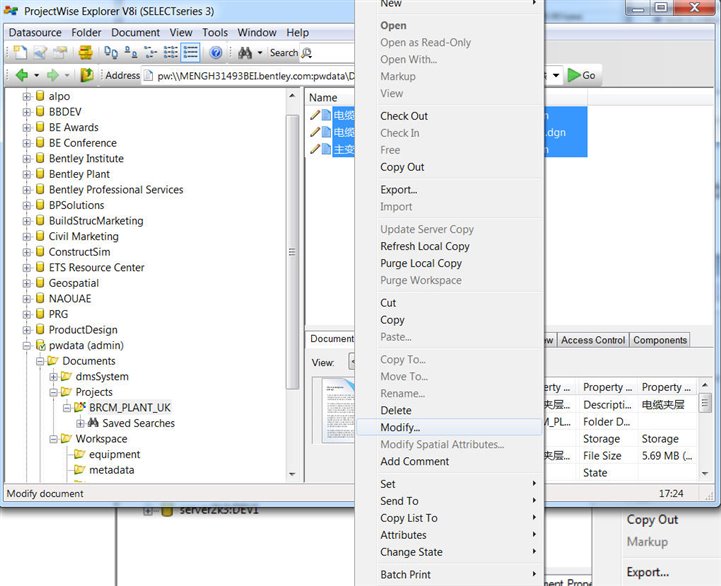Click the folder tree scroll-down arrow
This screenshot has width=721, height=586.
pos(292,474)
